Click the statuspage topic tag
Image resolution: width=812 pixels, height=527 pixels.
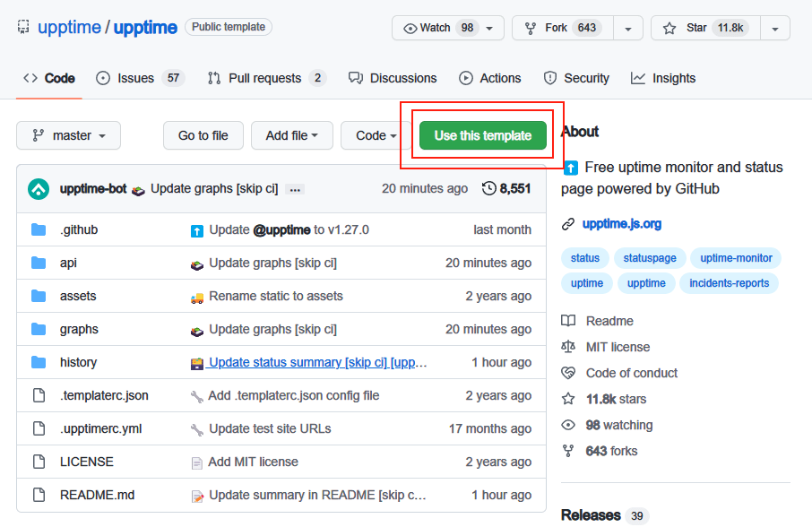click(650, 258)
